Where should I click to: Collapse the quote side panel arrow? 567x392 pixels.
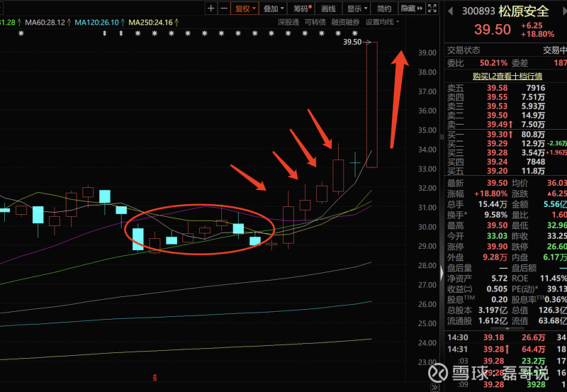[442, 273]
